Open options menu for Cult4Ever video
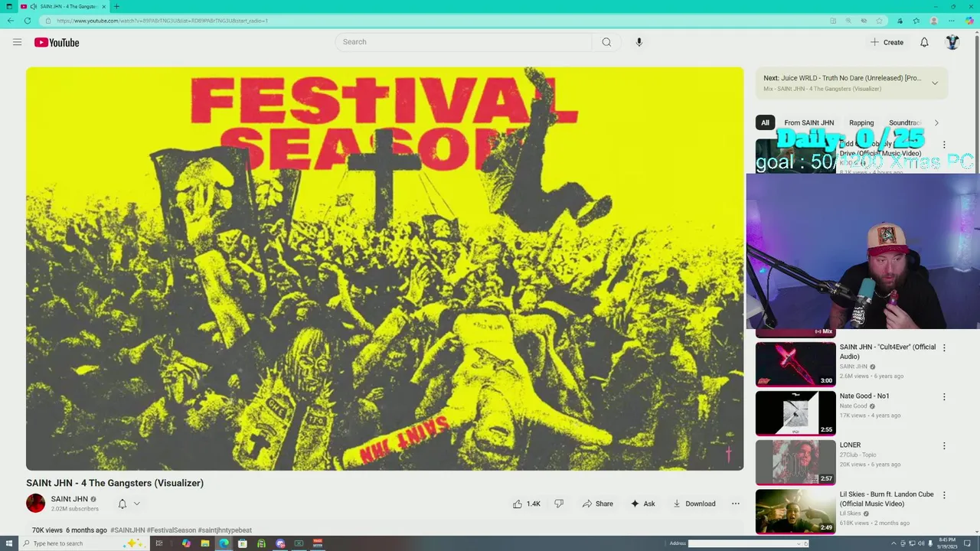 pyautogui.click(x=943, y=347)
